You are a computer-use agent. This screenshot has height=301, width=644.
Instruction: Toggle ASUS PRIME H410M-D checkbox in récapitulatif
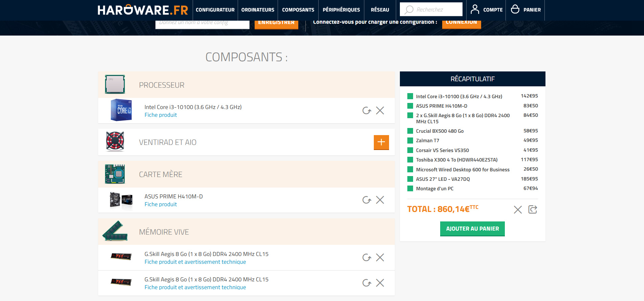410,106
